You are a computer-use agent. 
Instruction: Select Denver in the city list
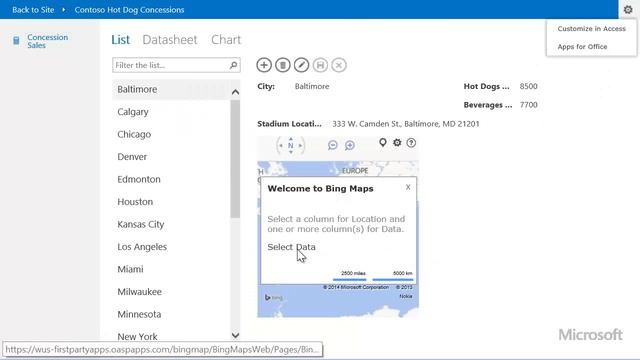(x=171, y=157)
